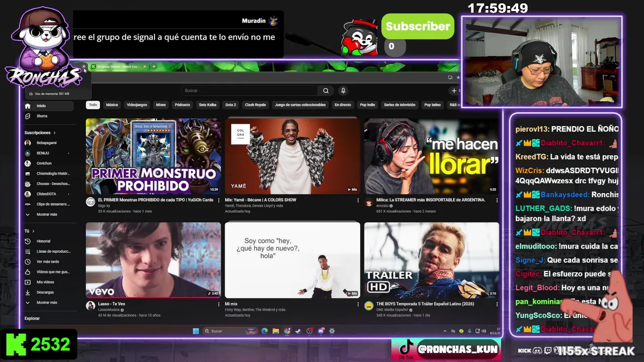Open File Explorer from the taskbar
The image size is (644, 362).
(x=276, y=331)
